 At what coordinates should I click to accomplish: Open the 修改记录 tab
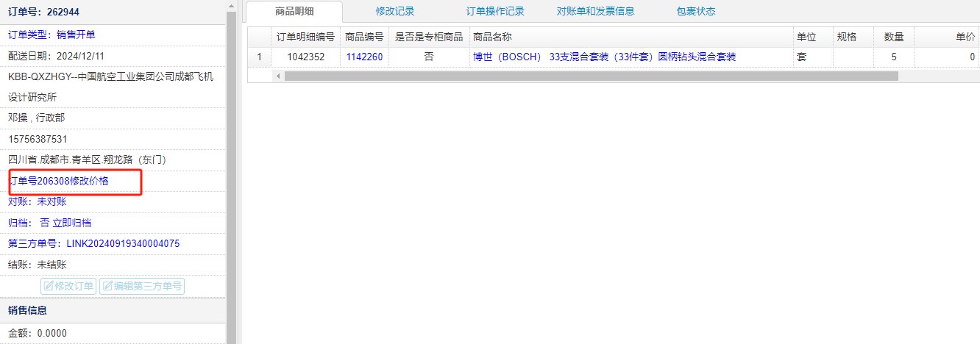[x=395, y=11]
